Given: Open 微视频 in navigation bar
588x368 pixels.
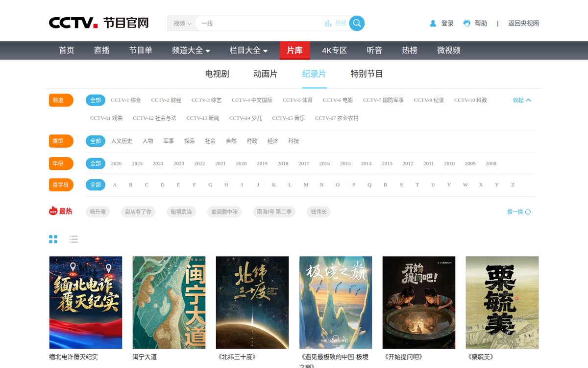Looking at the screenshot, I should pyautogui.click(x=449, y=51).
